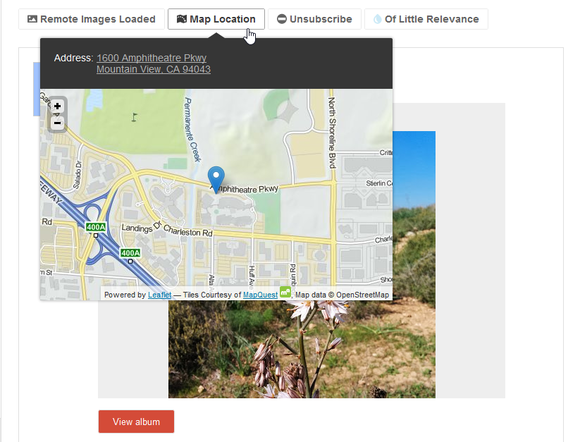Image resolution: width=580 pixels, height=442 pixels.
Task: Zoom in the map with plus button
Action: click(57, 107)
